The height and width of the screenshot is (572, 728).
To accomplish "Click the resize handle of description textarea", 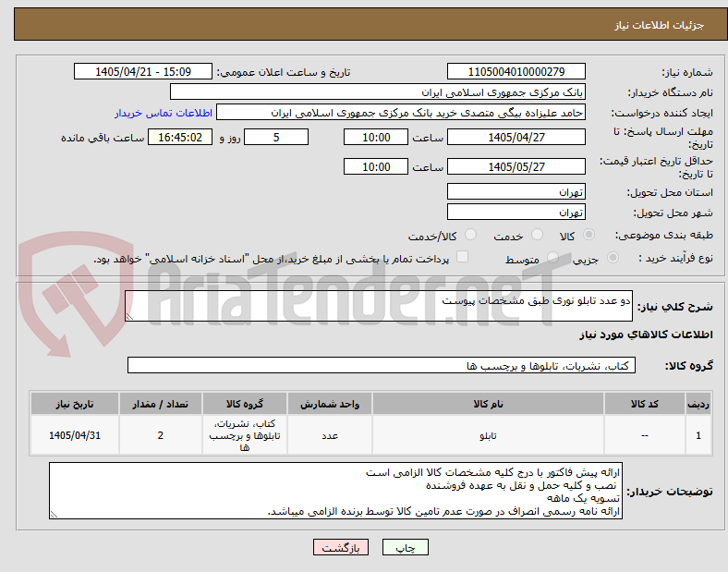I will click(x=129, y=317).
